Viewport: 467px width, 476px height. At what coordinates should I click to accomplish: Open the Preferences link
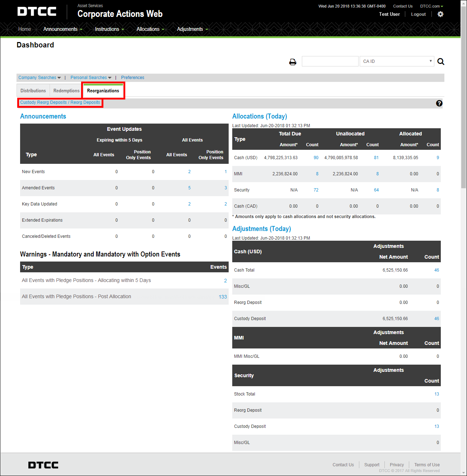point(132,78)
